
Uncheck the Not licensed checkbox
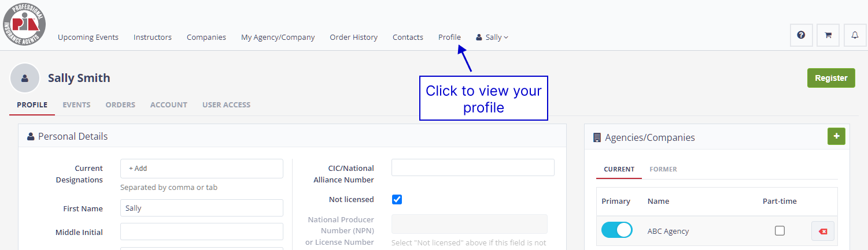397,199
